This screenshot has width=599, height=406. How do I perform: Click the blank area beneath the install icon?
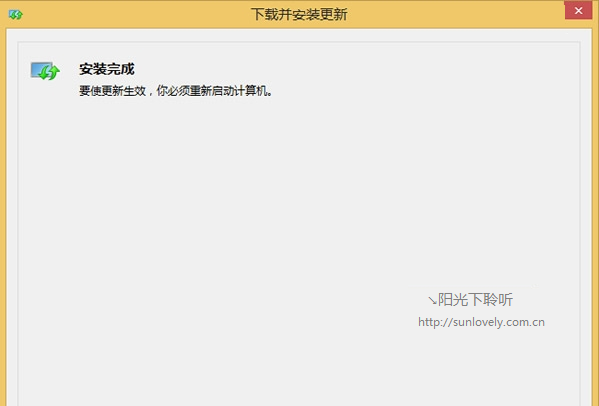[45, 153]
